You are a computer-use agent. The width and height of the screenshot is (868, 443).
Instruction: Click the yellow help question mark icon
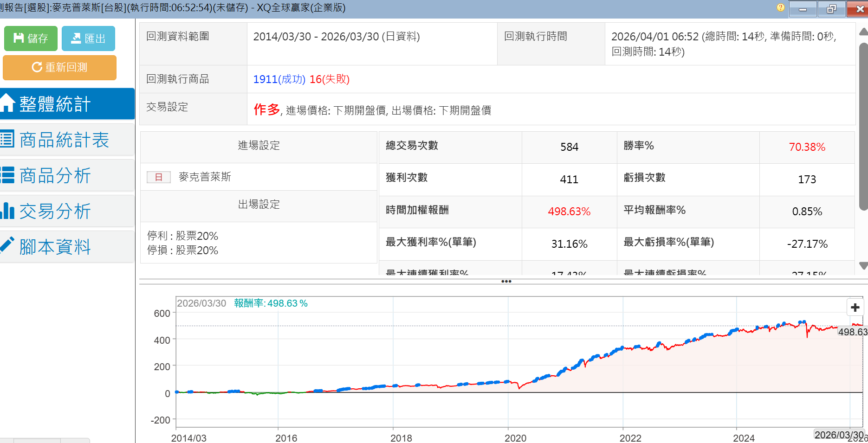click(780, 7)
